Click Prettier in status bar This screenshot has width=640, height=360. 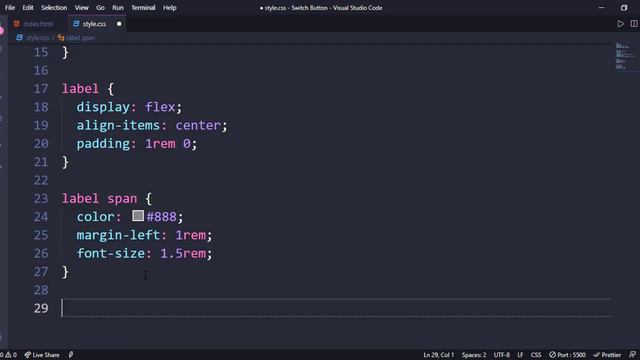(x=607, y=355)
